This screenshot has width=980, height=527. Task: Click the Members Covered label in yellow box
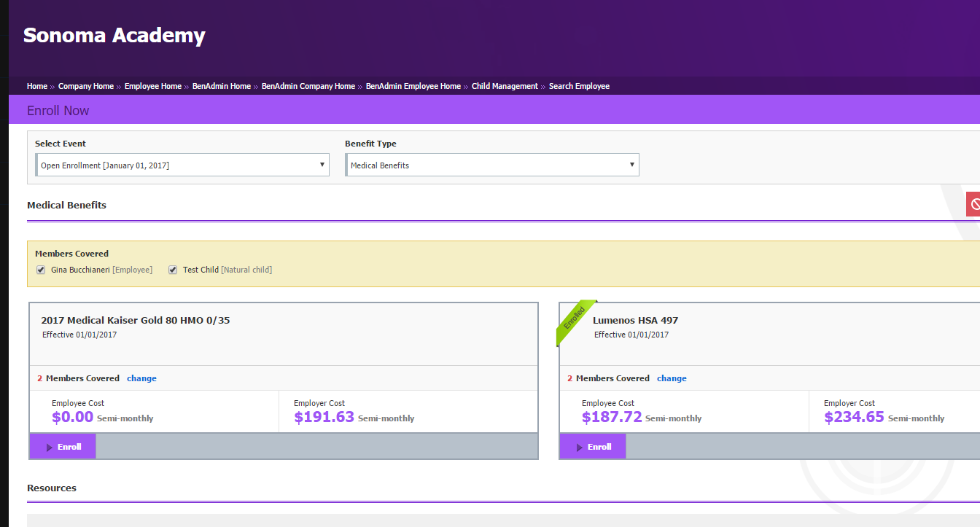[71, 254]
